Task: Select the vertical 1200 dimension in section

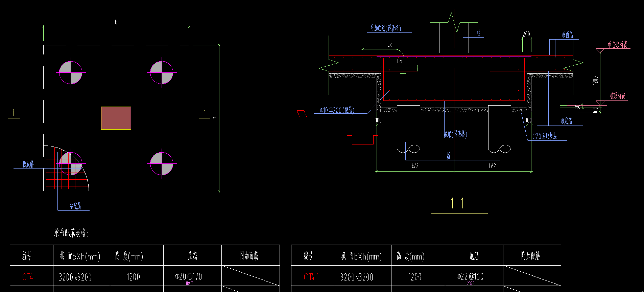Action: (x=595, y=80)
